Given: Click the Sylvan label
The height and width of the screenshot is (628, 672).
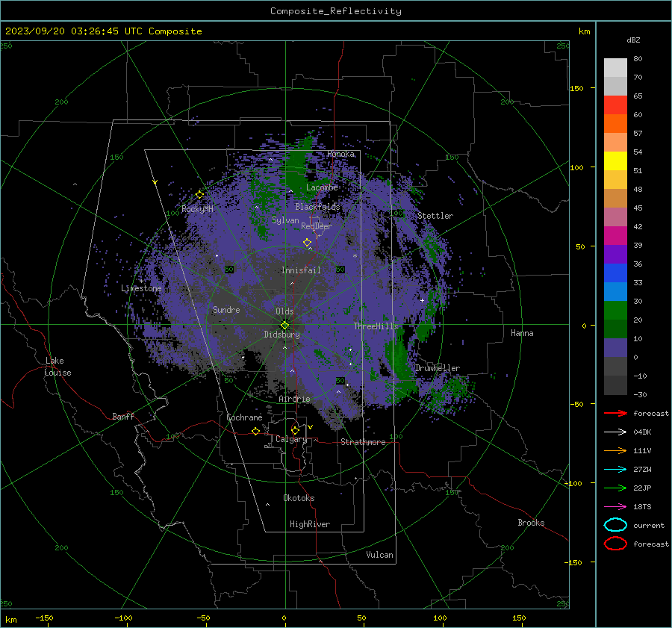Looking at the screenshot, I should pos(285,220).
